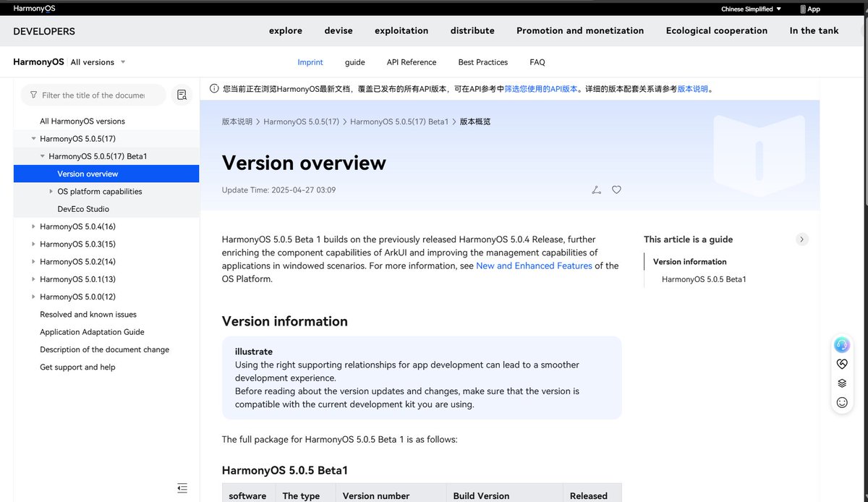Expand the HarmonyOS 5.0.0(12) node
The height and width of the screenshot is (502, 868).
click(x=33, y=297)
